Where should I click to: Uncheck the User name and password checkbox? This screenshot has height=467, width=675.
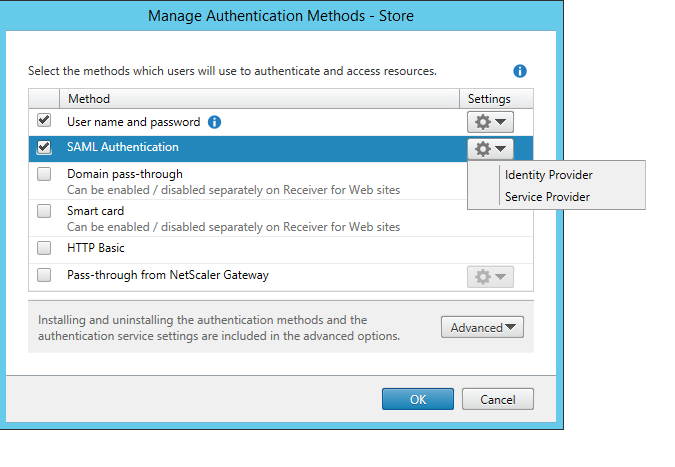point(44,121)
